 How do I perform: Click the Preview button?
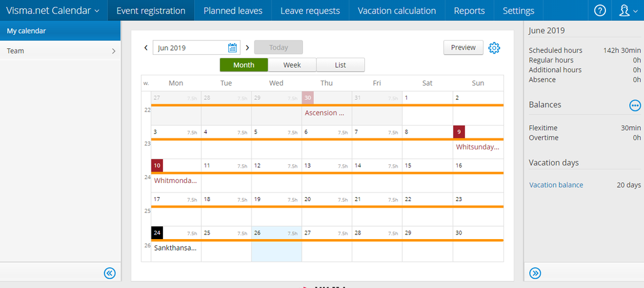(x=463, y=48)
